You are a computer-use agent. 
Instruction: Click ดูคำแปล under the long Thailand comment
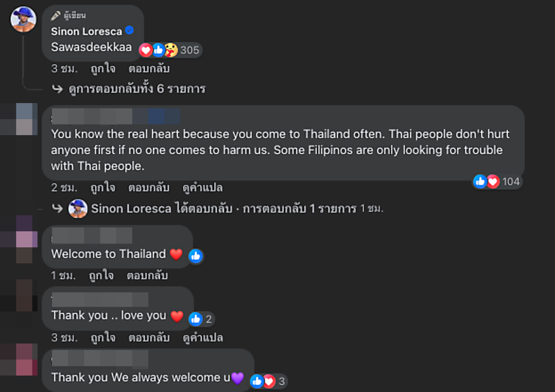(202, 188)
